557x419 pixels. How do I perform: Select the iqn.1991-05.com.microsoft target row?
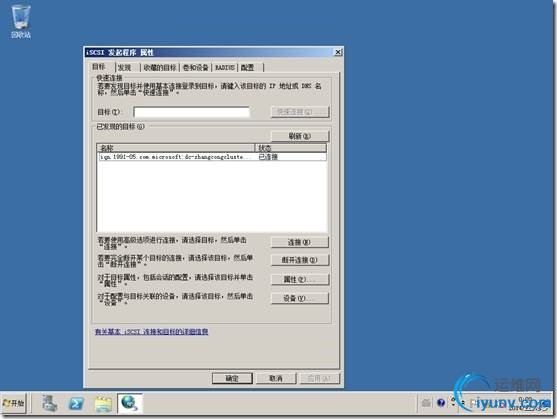click(211, 157)
